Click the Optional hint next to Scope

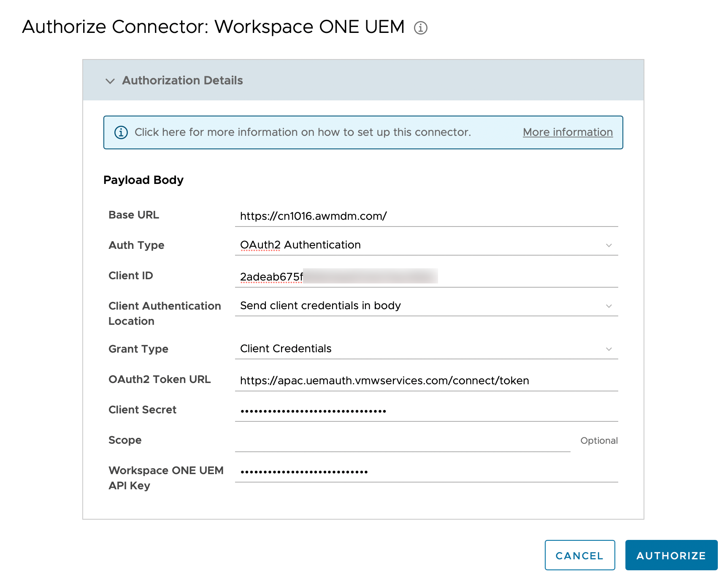pos(599,441)
